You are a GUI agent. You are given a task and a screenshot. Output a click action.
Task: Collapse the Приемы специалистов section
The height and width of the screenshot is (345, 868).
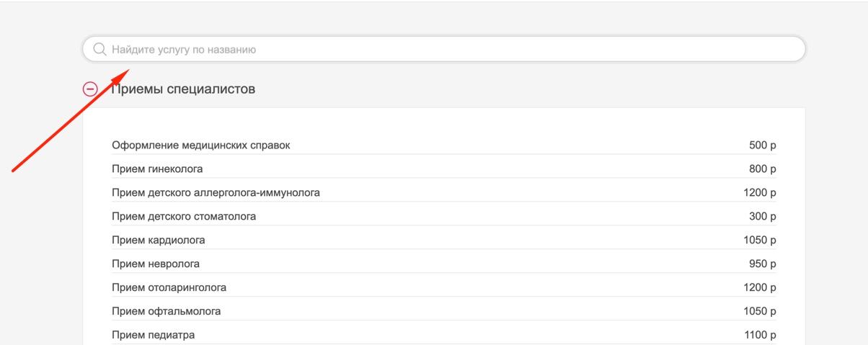pyautogui.click(x=91, y=89)
